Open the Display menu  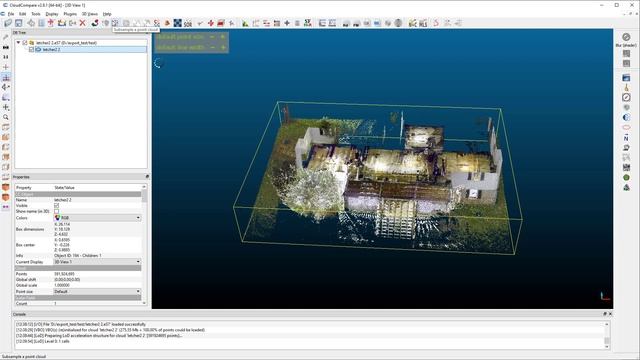point(52,14)
